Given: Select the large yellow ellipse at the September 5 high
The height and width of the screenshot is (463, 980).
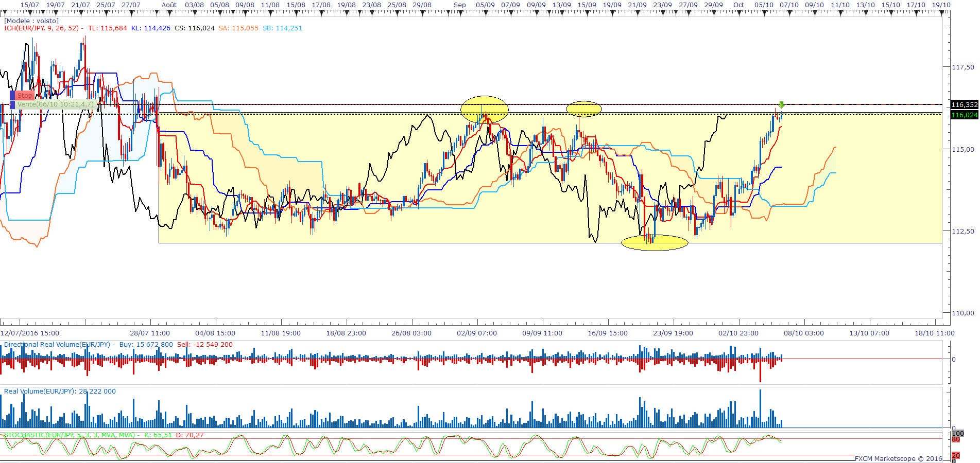Looking at the screenshot, I should (484, 109).
